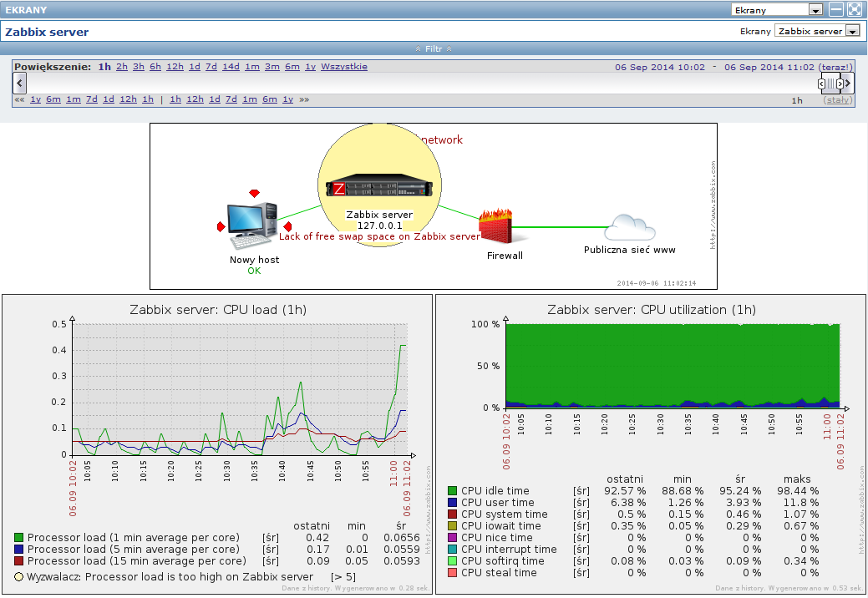Image resolution: width=868 pixels, height=598 pixels.
Task: Move back 6m using left navigation link
Action: (x=53, y=99)
